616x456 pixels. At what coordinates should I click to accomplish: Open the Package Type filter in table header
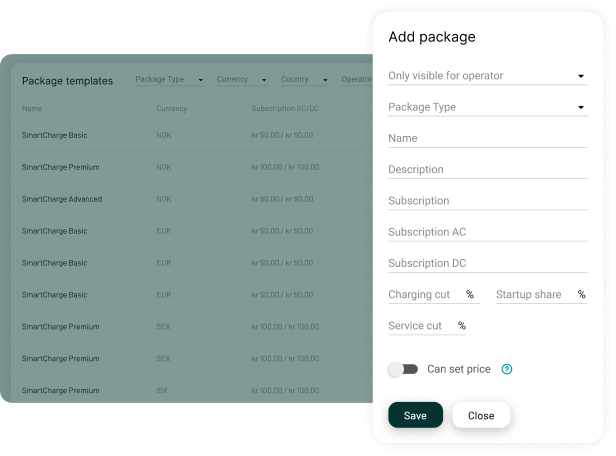tap(169, 80)
